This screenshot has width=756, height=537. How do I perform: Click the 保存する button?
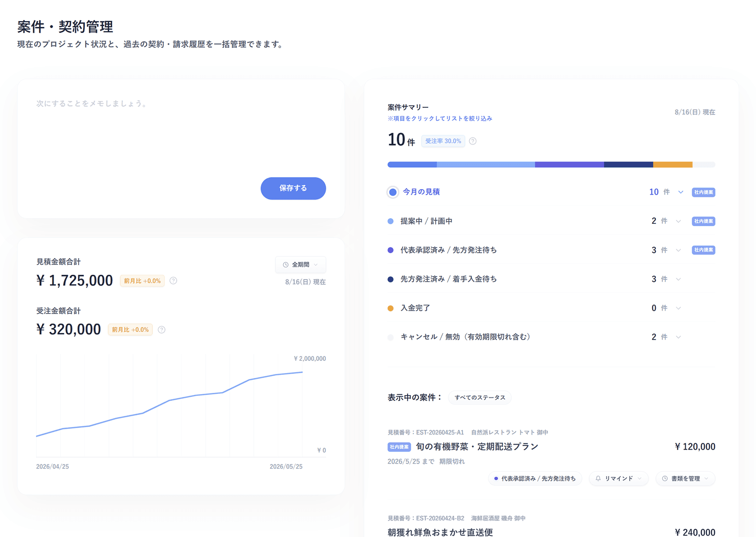(293, 188)
